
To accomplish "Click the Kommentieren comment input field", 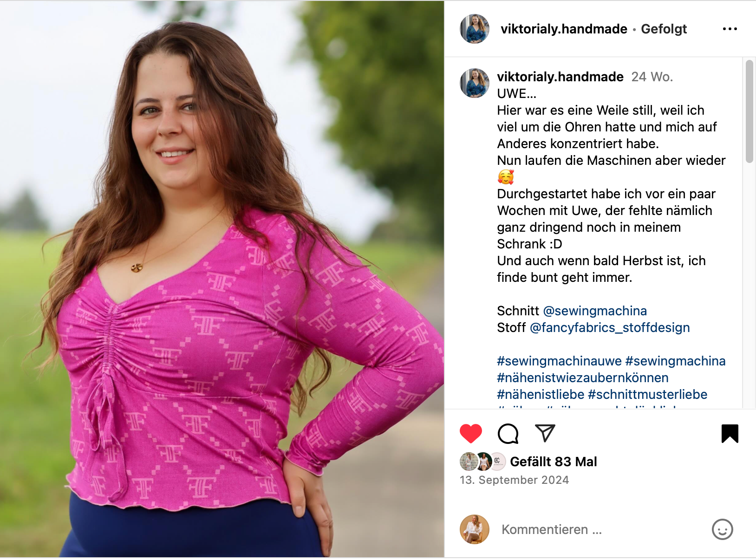I will [x=599, y=529].
